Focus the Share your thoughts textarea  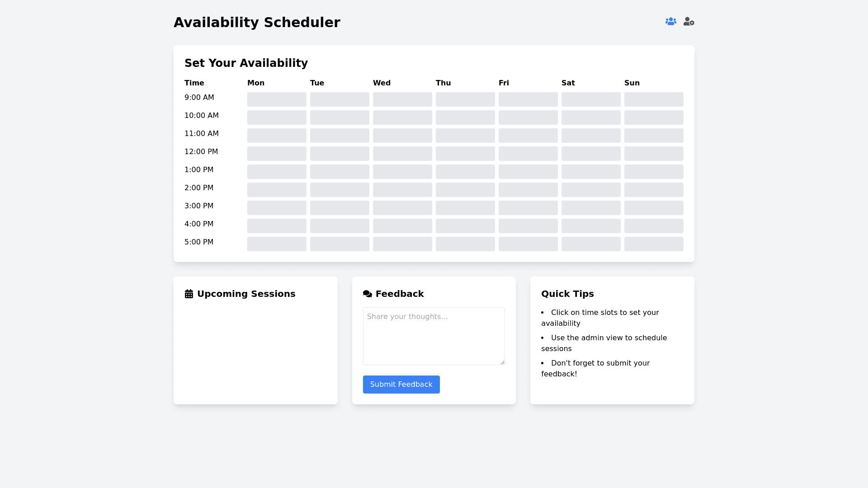pyautogui.click(x=434, y=336)
